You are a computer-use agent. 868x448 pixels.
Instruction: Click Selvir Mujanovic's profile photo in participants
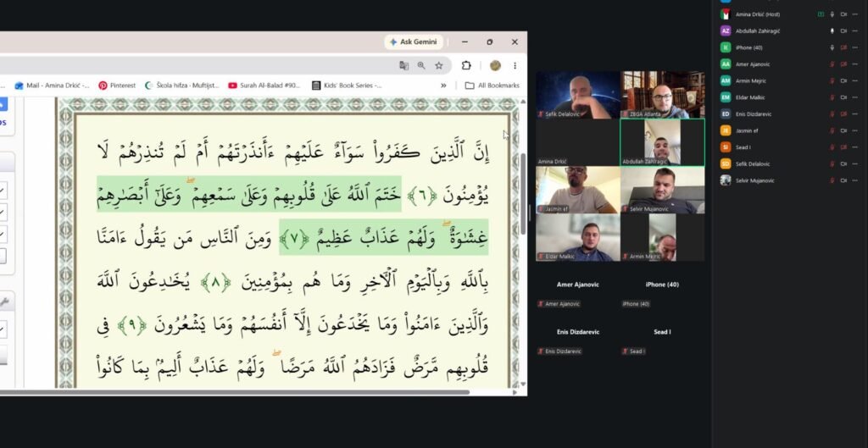pyautogui.click(x=726, y=180)
